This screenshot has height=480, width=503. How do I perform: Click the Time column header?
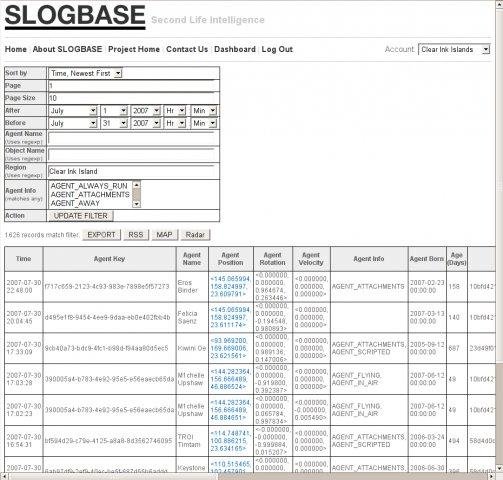[x=23, y=259]
